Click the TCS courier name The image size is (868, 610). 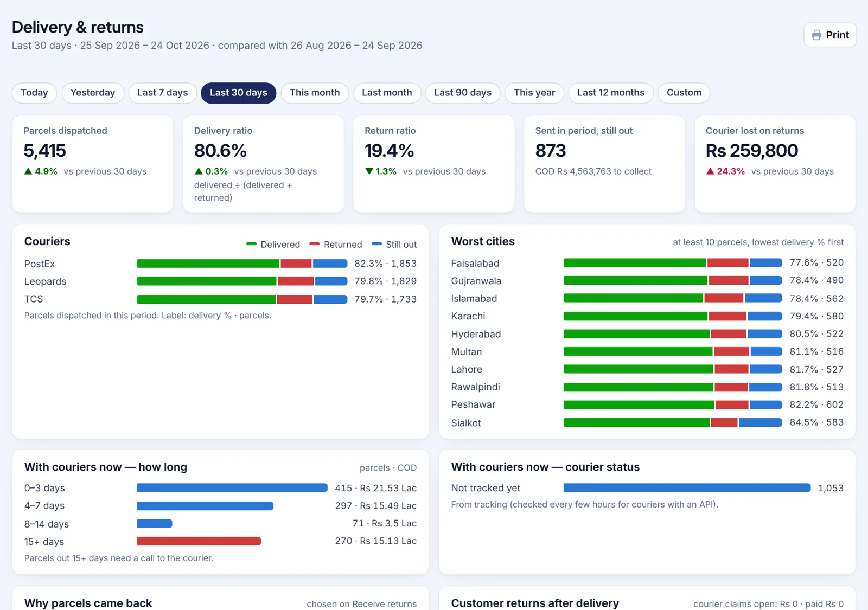click(34, 299)
